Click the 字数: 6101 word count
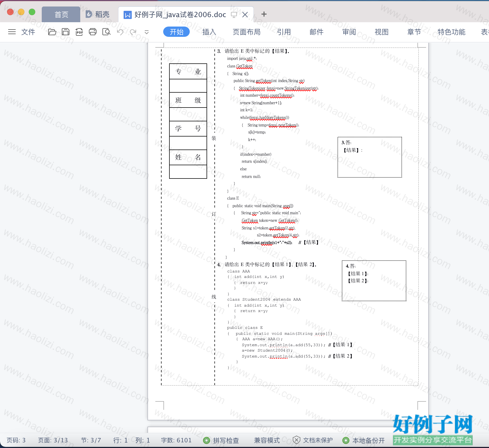This screenshot has width=489, height=448. [176, 440]
